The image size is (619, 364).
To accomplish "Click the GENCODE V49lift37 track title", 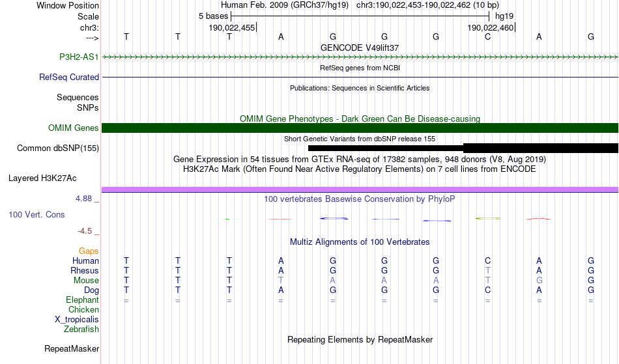I will [360, 48].
